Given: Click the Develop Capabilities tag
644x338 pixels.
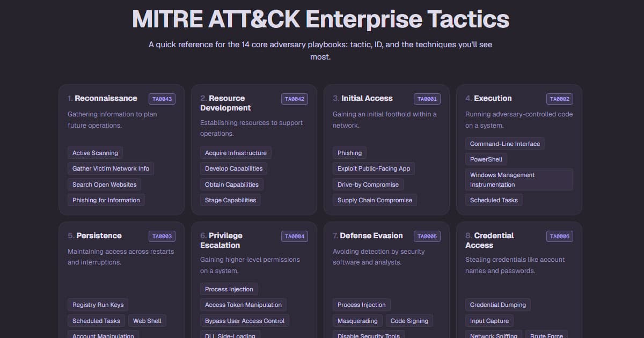Looking at the screenshot, I should click(233, 168).
